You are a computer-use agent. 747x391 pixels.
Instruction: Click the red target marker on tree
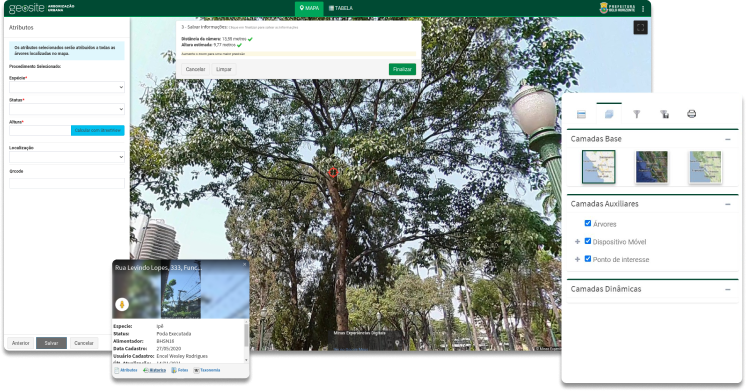(x=333, y=172)
